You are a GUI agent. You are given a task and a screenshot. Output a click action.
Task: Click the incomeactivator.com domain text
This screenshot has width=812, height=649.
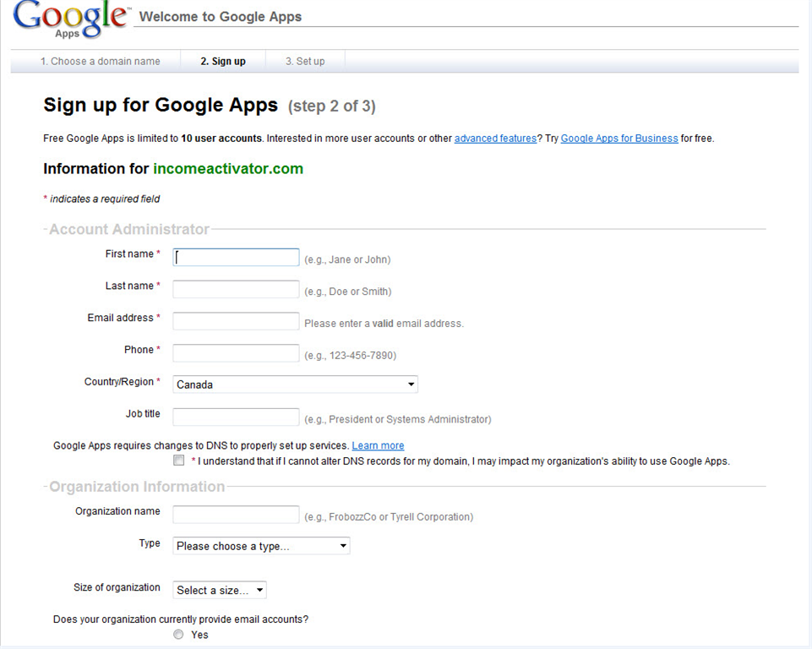[x=228, y=169]
